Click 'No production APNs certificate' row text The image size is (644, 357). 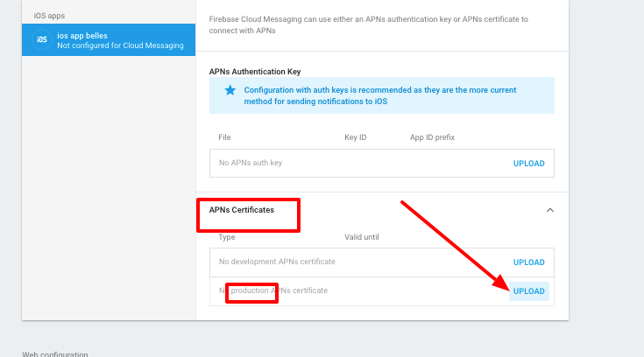(x=273, y=290)
